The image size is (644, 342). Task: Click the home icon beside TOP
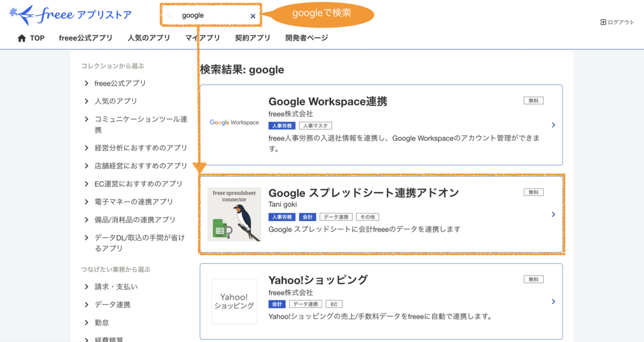22,38
